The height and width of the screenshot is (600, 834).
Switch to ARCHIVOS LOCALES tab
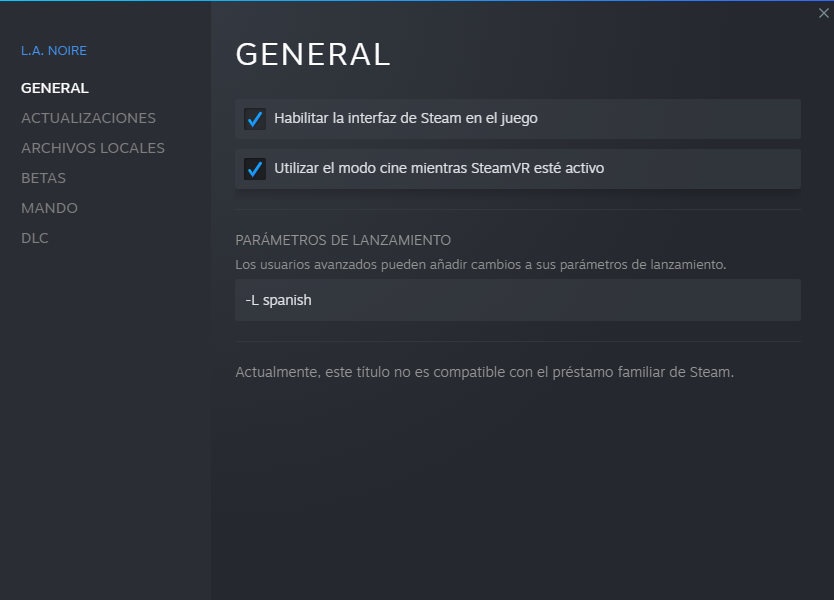[x=93, y=148]
